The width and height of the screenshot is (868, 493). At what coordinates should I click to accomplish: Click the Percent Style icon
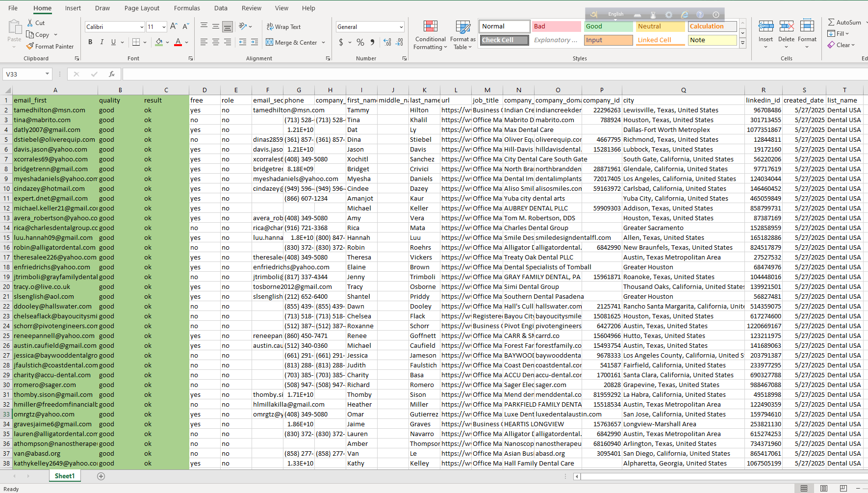[360, 43]
